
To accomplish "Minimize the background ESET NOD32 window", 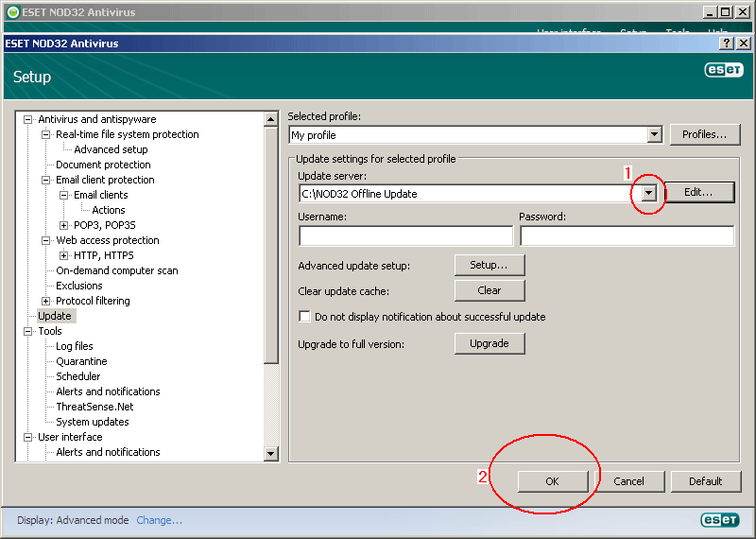I will 710,12.
